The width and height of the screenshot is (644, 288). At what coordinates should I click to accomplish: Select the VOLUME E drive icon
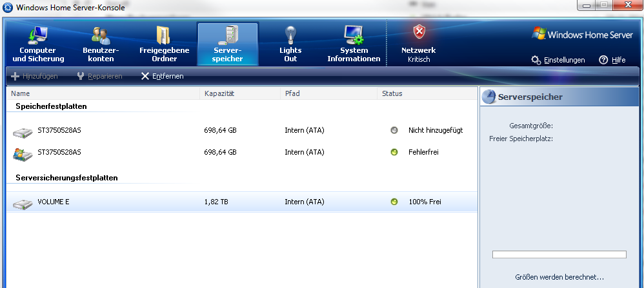click(23, 204)
